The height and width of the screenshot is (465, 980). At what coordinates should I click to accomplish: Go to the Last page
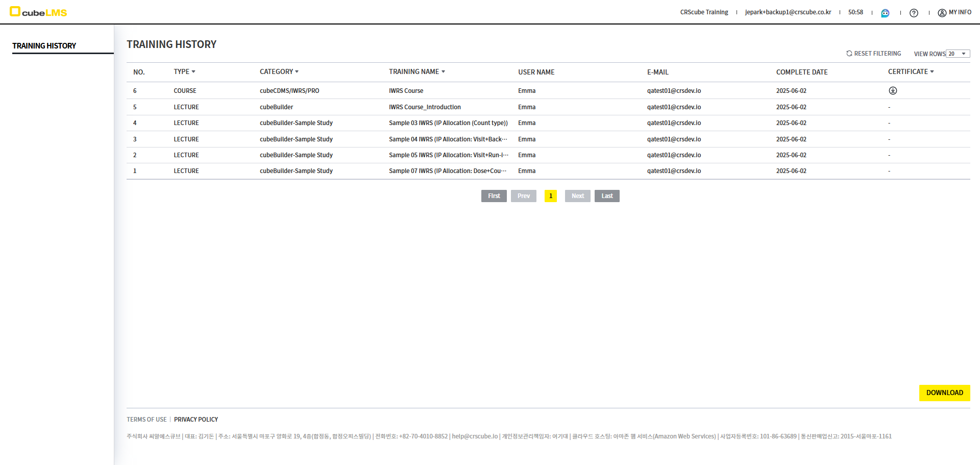607,196
